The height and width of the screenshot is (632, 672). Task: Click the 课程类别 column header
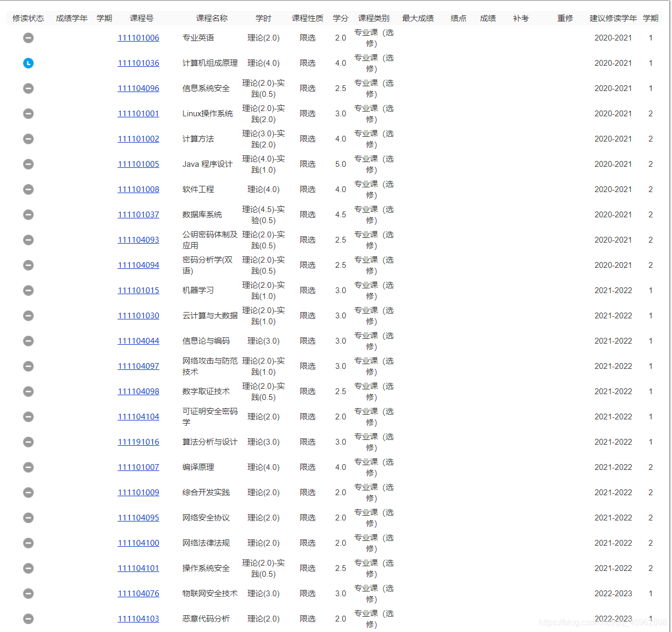tap(374, 18)
